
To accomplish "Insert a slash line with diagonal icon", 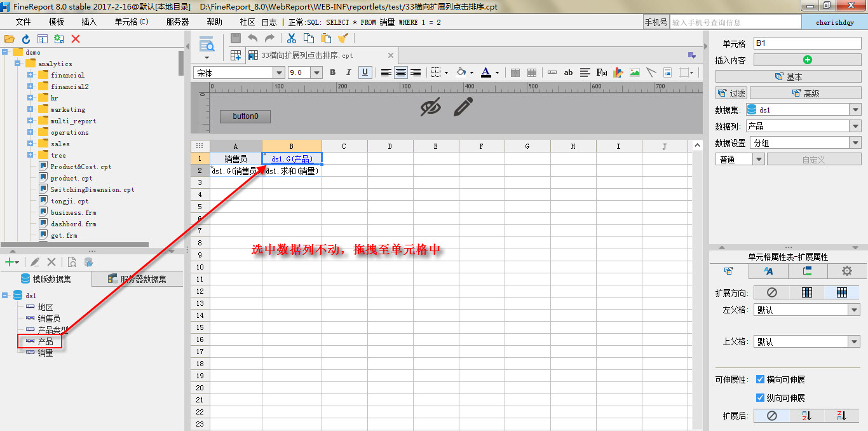I will (x=651, y=72).
